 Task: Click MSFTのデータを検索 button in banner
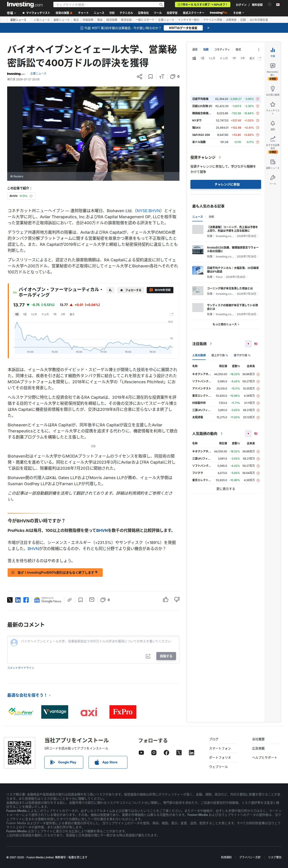point(183,28)
